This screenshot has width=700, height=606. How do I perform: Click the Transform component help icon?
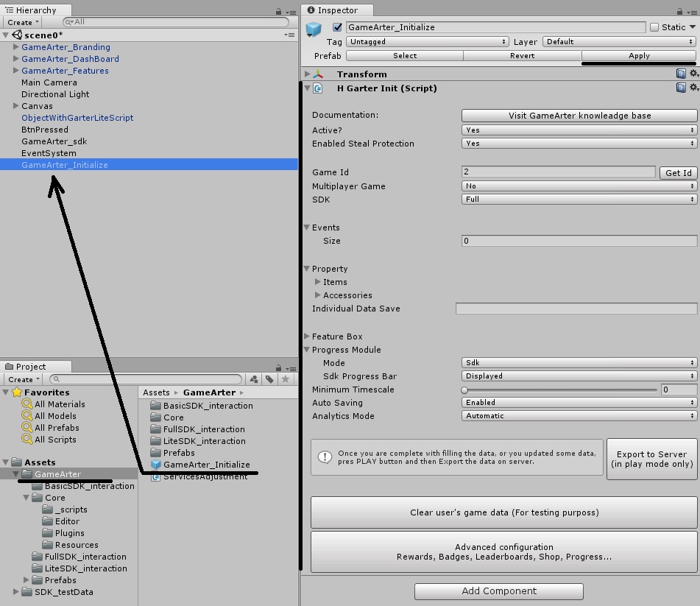click(681, 74)
